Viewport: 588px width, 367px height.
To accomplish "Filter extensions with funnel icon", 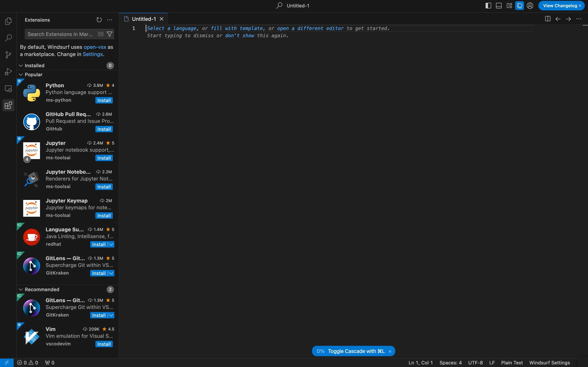I will [110, 34].
